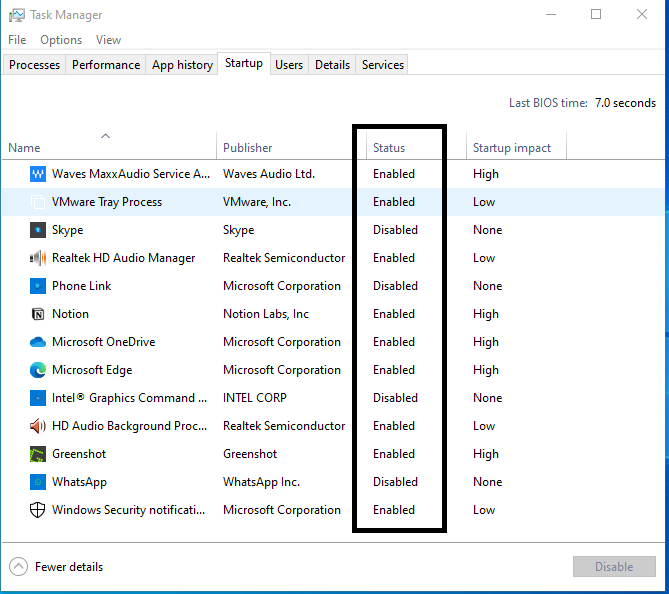The height and width of the screenshot is (594, 669).
Task: Minimize the Task Manager window
Action: click(551, 15)
